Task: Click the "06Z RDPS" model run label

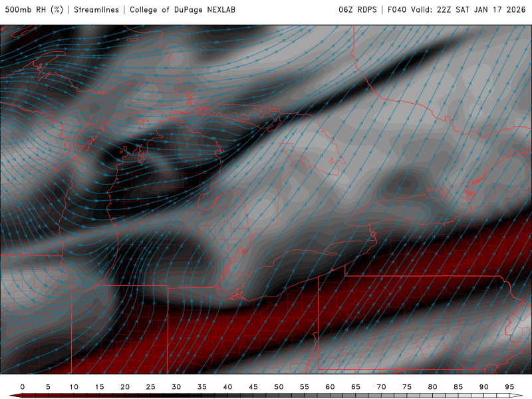Action: coord(358,10)
